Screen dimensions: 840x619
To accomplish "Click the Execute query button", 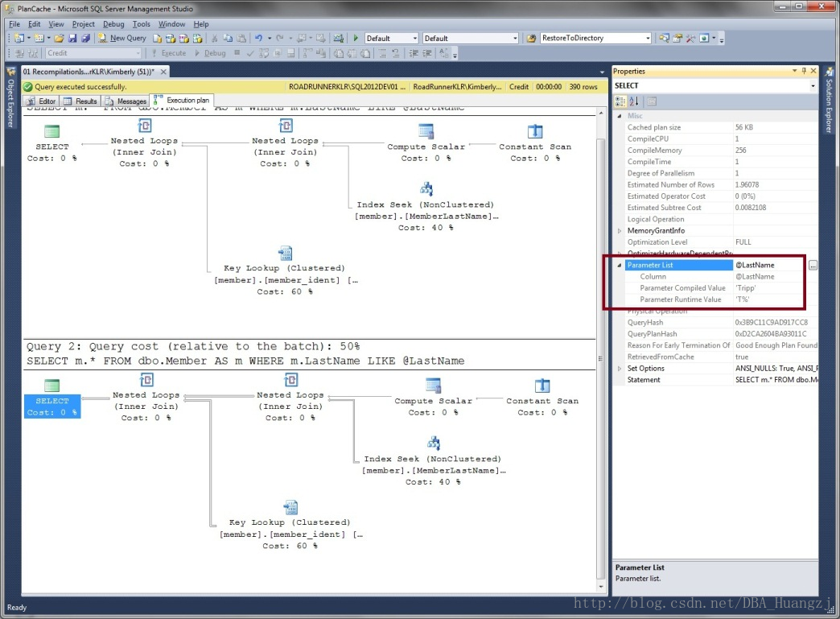I will [x=168, y=53].
